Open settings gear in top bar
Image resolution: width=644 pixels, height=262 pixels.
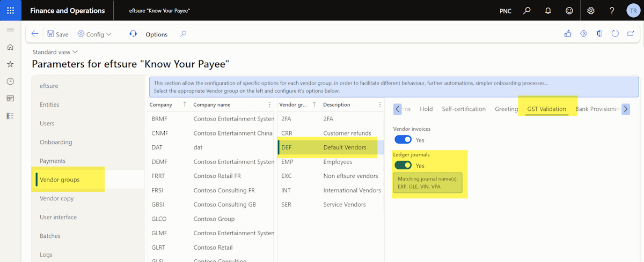pyautogui.click(x=591, y=11)
